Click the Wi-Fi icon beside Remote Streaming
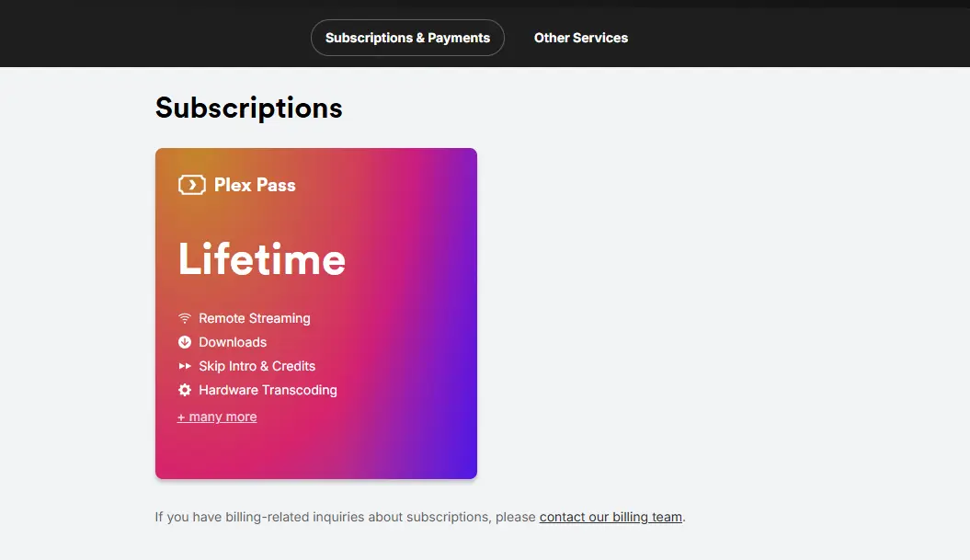Screen dimensions: 970x560 coord(185,318)
